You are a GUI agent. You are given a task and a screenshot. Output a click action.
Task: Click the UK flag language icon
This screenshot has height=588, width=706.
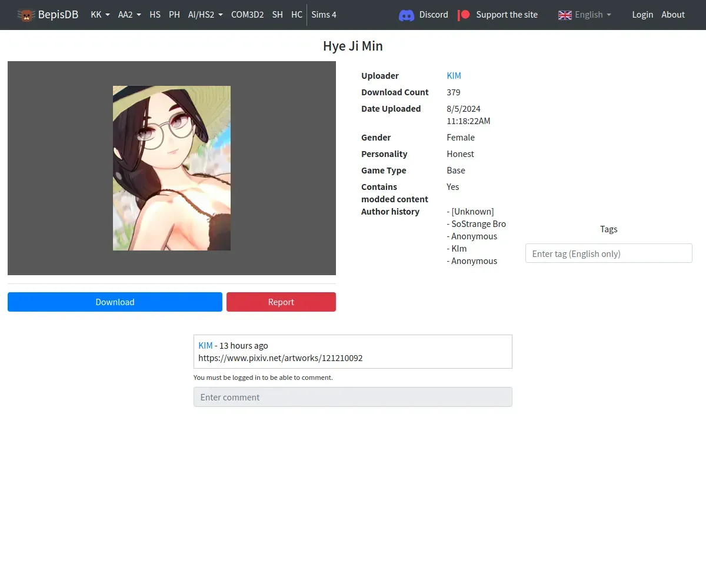[565, 15]
